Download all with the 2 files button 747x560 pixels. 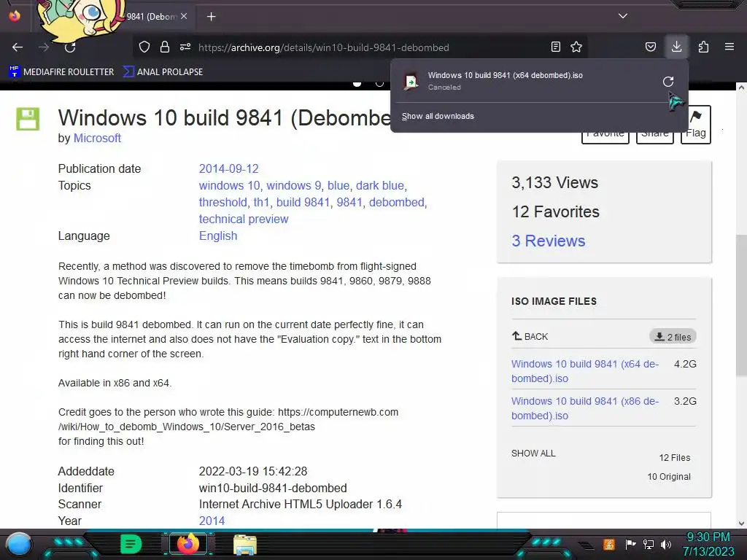673,337
